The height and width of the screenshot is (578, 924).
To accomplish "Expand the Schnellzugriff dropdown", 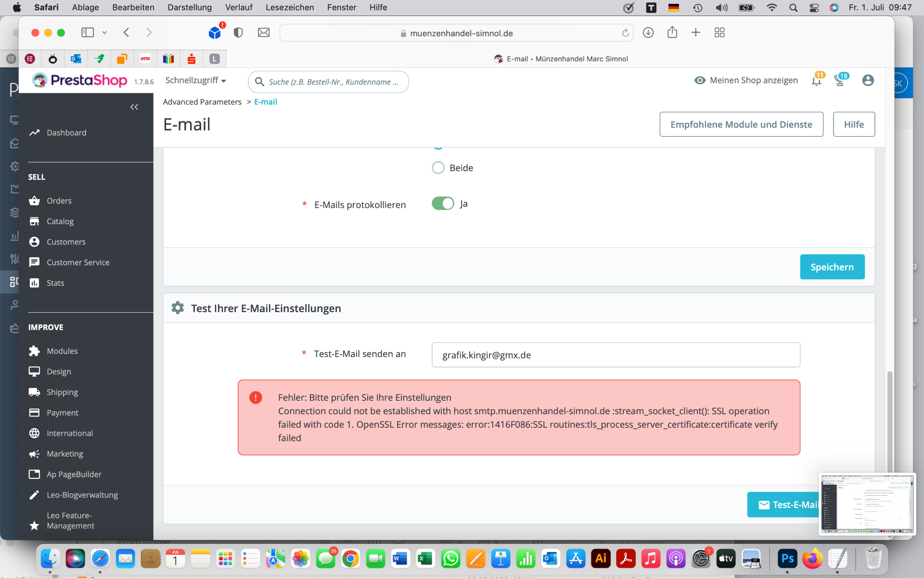I will 195,80.
